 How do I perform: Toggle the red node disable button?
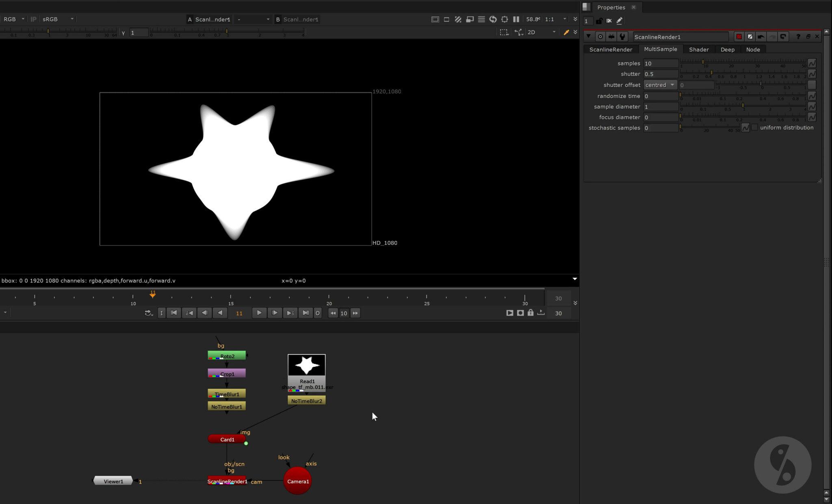pos(739,37)
